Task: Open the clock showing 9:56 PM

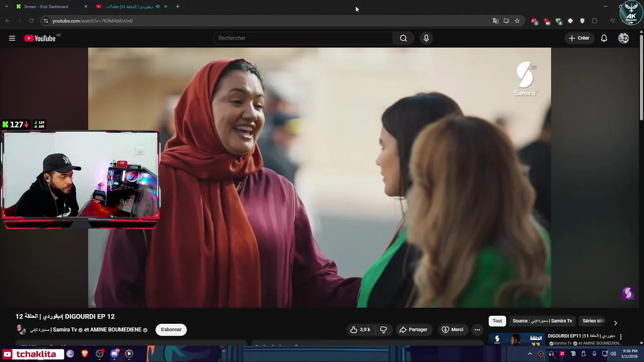Action: [x=630, y=354]
